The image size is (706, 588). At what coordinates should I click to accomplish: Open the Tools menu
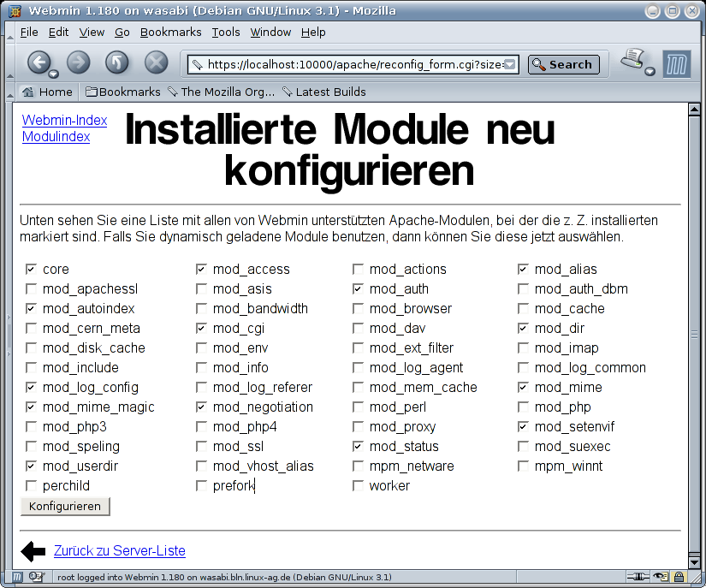pyautogui.click(x=226, y=33)
